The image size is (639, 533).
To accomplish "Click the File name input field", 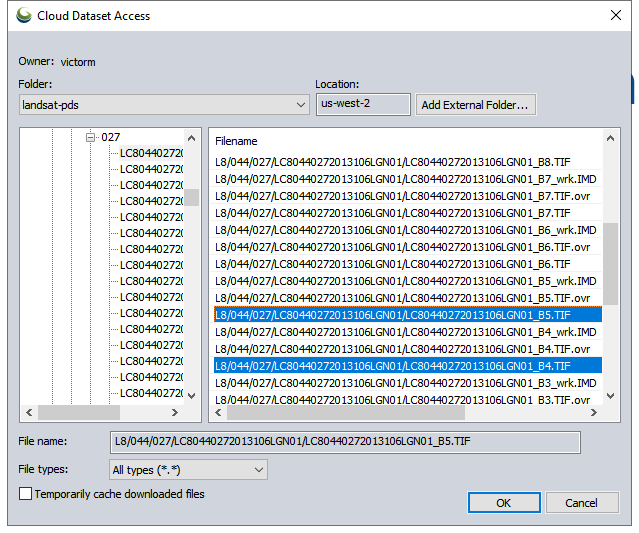I will [344, 442].
